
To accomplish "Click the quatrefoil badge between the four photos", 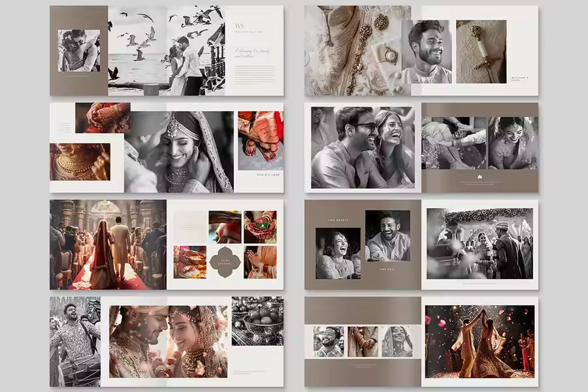I will click(x=225, y=262).
